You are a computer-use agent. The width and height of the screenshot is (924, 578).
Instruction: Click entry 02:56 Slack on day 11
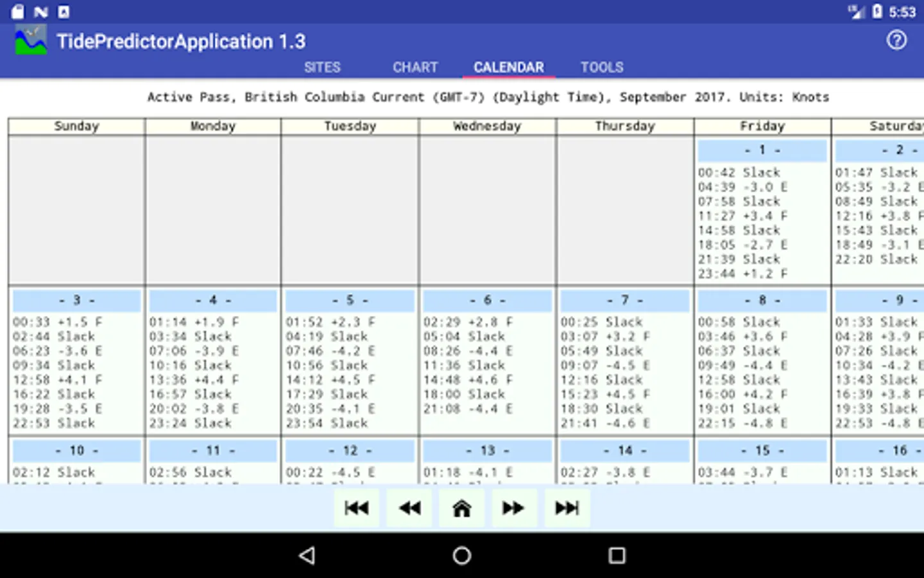(x=191, y=472)
